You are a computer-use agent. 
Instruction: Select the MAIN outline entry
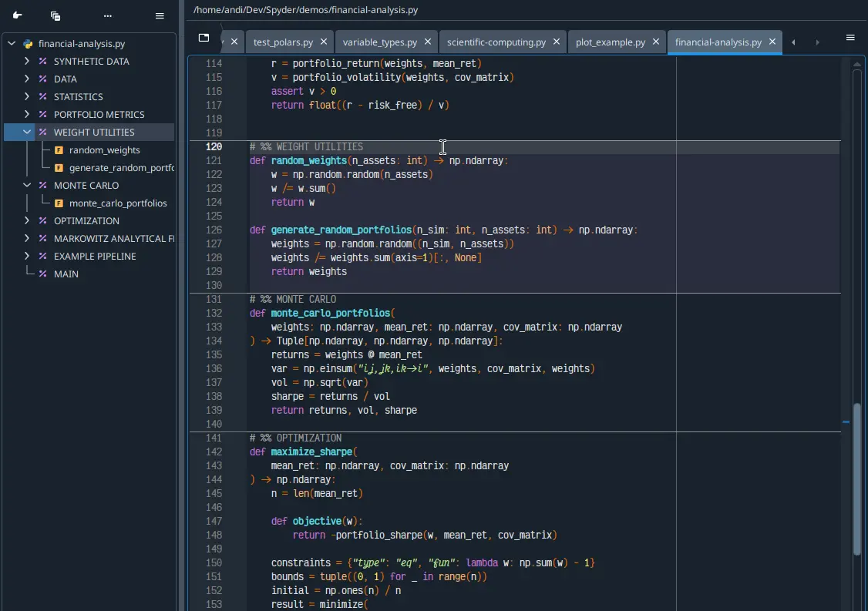tap(66, 274)
